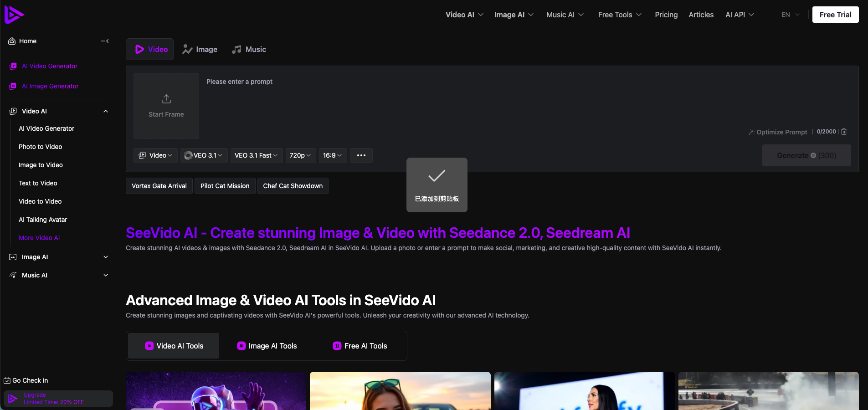Open the Music AI top menu dropdown
The image size is (868, 410).
pos(565,15)
